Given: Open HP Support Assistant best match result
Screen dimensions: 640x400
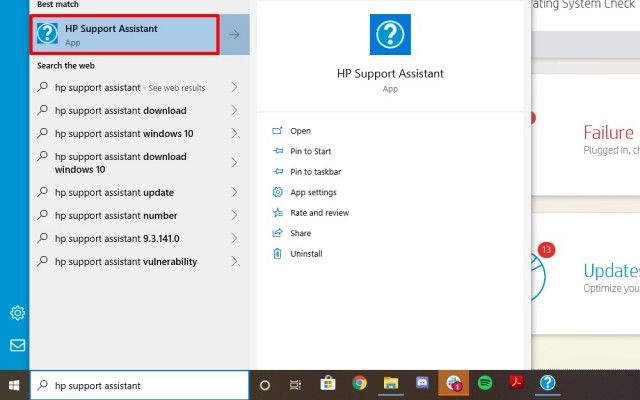Looking at the screenshot, I should coord(124,35).
